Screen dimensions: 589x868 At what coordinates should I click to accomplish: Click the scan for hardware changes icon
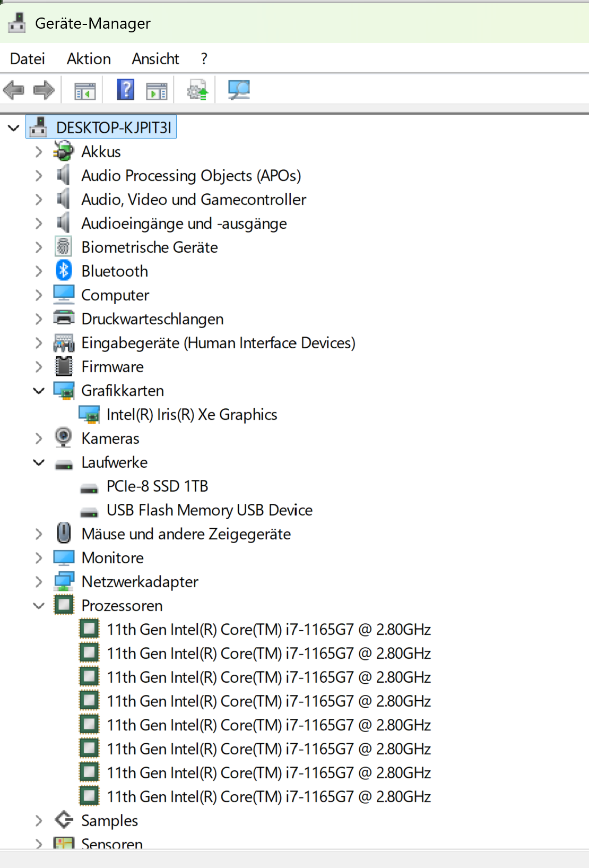[239, 90]
